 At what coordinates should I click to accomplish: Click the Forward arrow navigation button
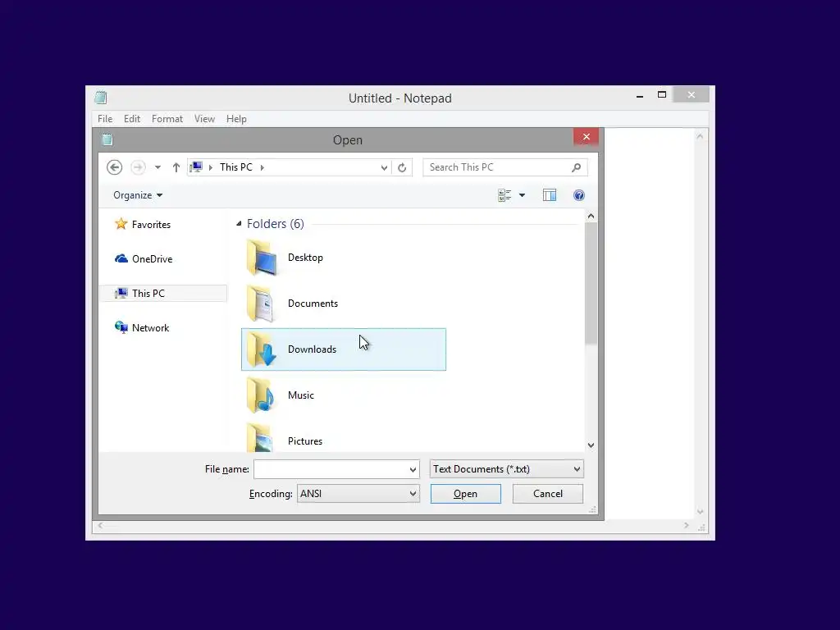pos(138,167)
